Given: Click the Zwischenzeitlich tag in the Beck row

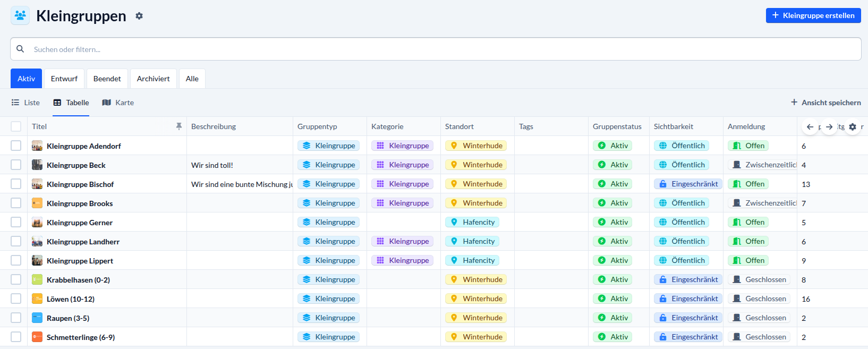Looking at the screenshot, I should point(762,165).
